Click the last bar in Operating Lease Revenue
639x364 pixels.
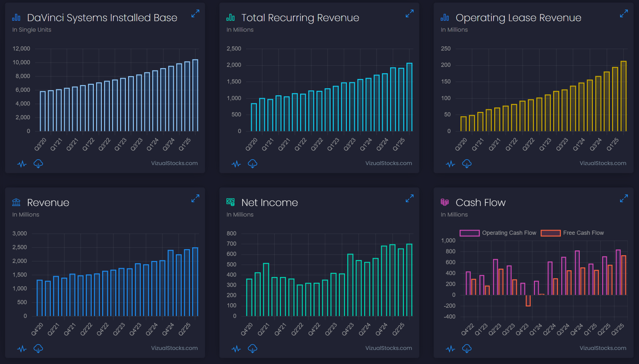pyautogui.click(x=623, y=96)
